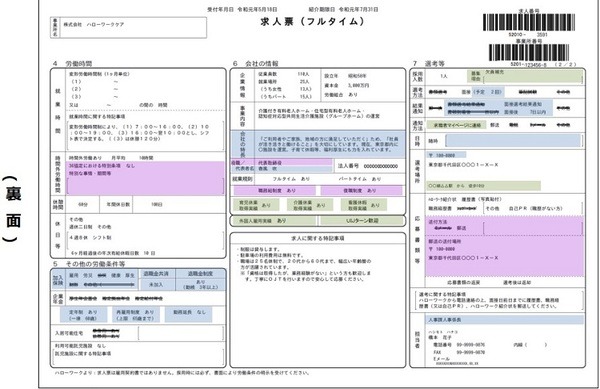Click the ハローワーク紹介状 履歴書（写真貼付） line
Screen dimensions: 600x389
[465, 199]
